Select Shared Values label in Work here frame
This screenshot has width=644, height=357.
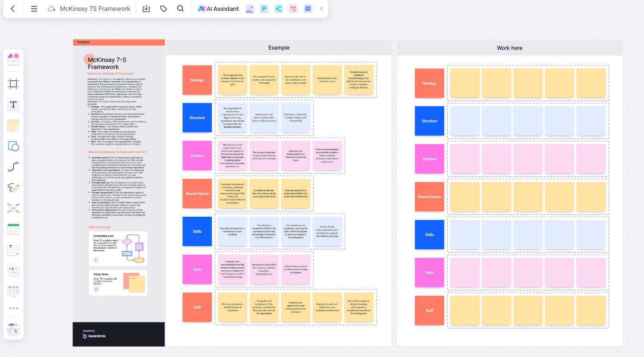[x=430, y=197]
